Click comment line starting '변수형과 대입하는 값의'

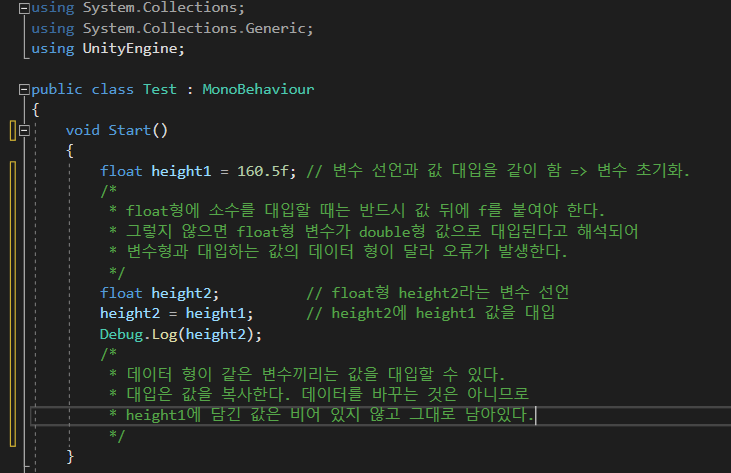coord(347,252)
